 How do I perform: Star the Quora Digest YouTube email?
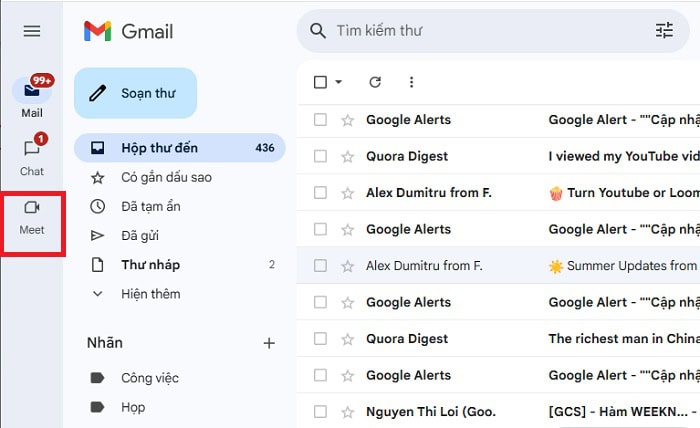[x=348, y=156]
